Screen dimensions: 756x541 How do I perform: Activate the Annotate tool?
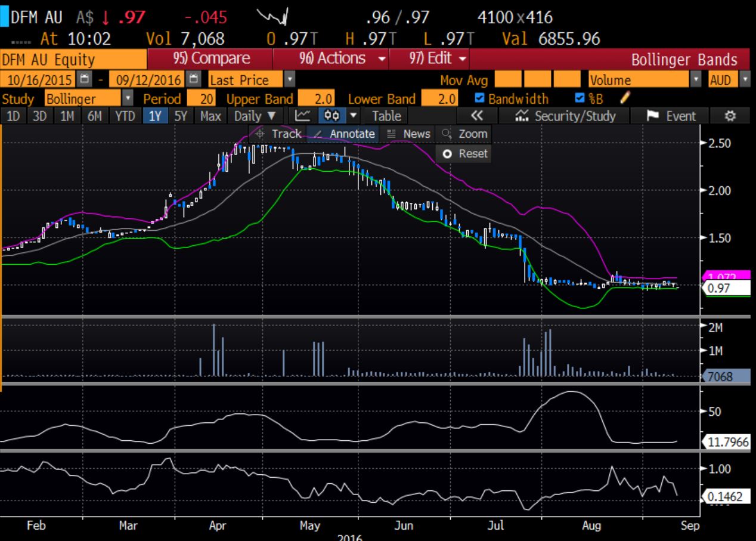coord(344,134)
